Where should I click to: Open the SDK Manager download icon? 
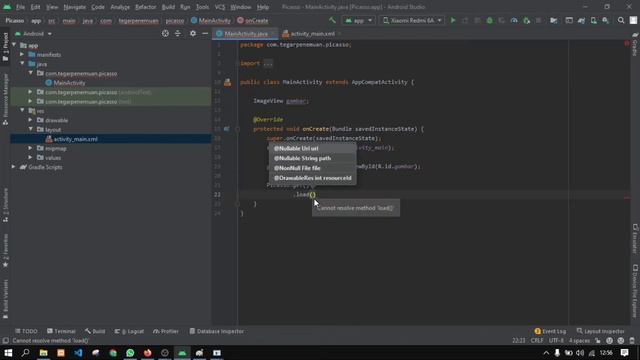click(605, 20)
